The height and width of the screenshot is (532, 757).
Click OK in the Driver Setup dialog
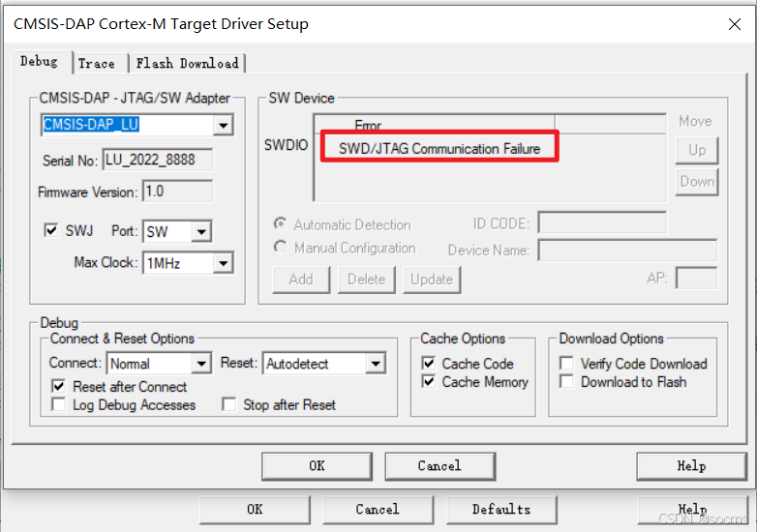[x=318, y=466]
